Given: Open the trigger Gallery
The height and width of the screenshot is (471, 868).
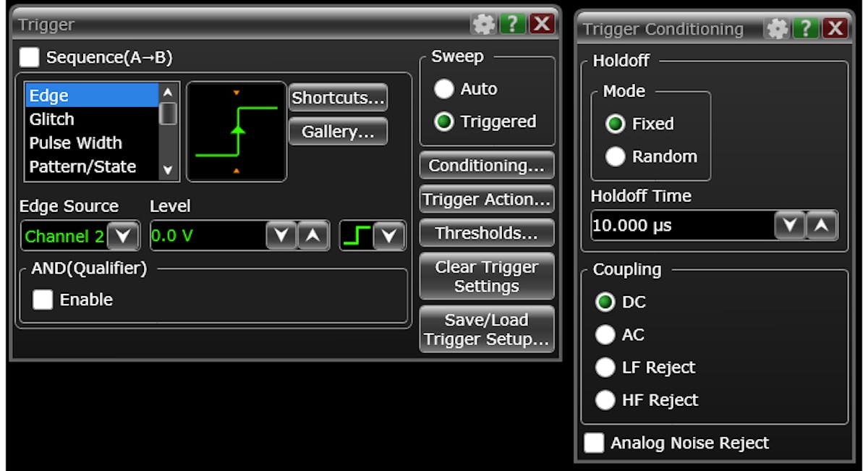Looking at the screenshot, I should [x=338, y=131].
